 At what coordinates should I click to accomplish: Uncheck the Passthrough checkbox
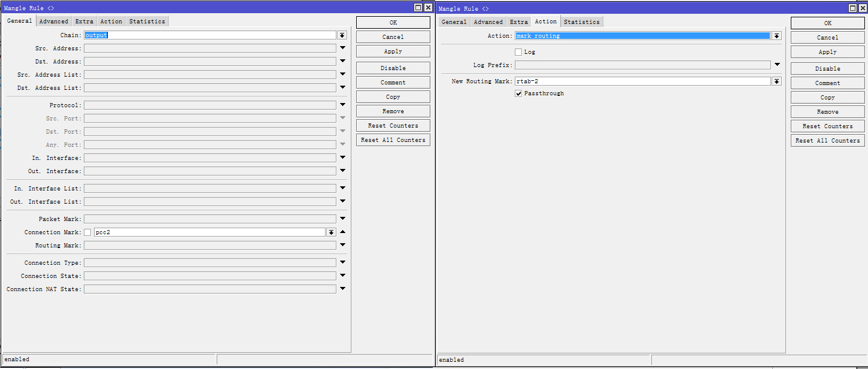pos(518,93)
